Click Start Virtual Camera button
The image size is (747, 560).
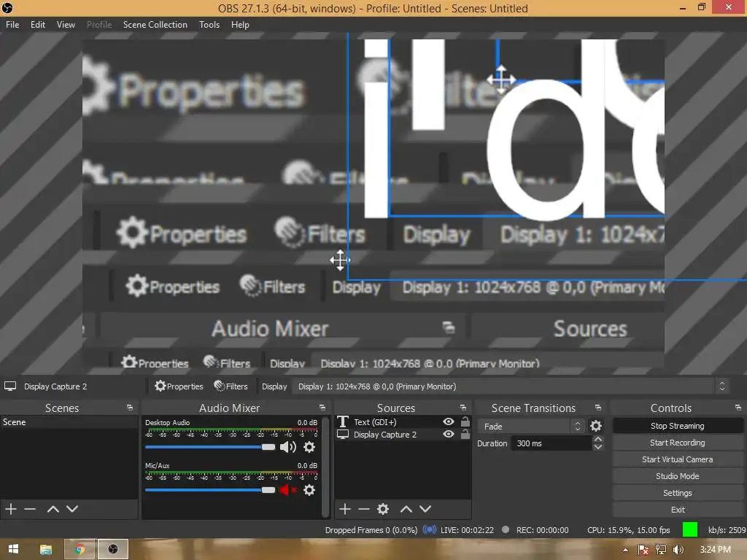click(x=677, y=459)
